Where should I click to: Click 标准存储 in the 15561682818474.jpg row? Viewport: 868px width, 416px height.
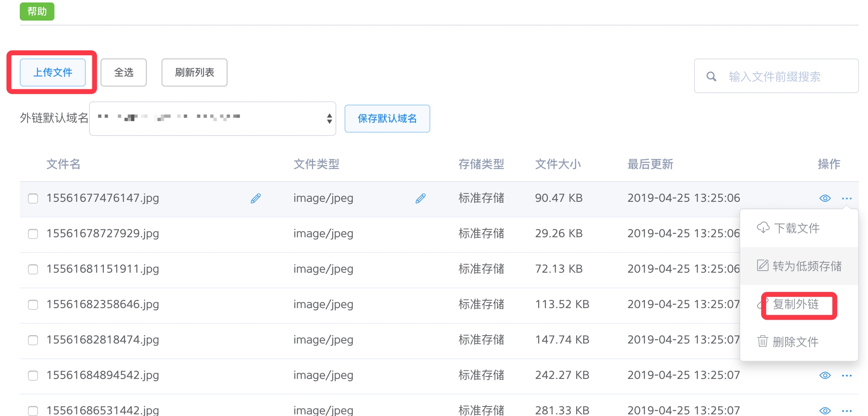click(481, 340)
